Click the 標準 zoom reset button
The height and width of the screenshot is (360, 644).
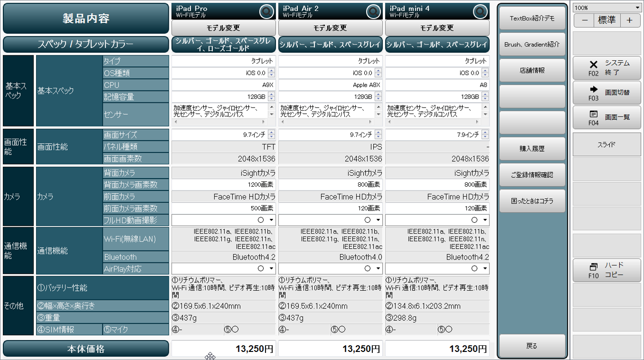click(607, 20)
